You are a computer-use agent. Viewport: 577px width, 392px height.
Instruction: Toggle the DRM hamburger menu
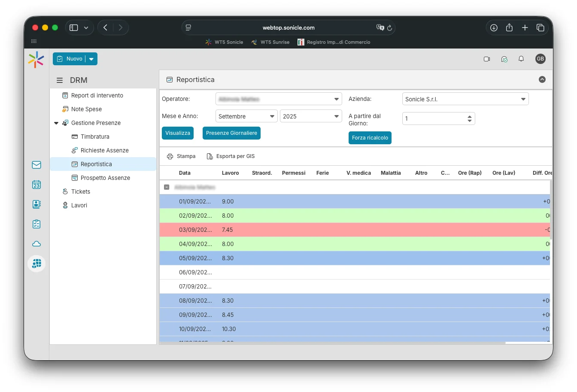[x=60, y=80]
